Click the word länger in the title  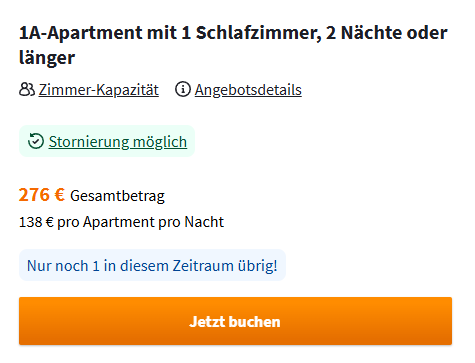point(47,58)
